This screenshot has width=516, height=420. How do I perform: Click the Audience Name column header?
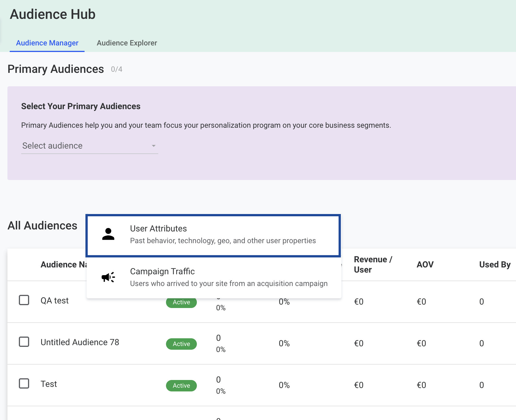63,265
